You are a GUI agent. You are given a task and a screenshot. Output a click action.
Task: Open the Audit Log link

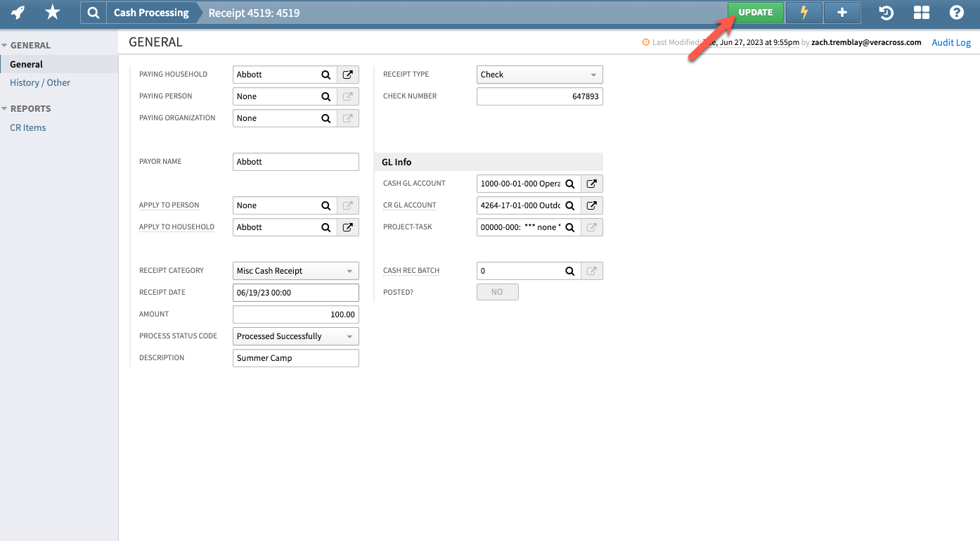(950, 42)
